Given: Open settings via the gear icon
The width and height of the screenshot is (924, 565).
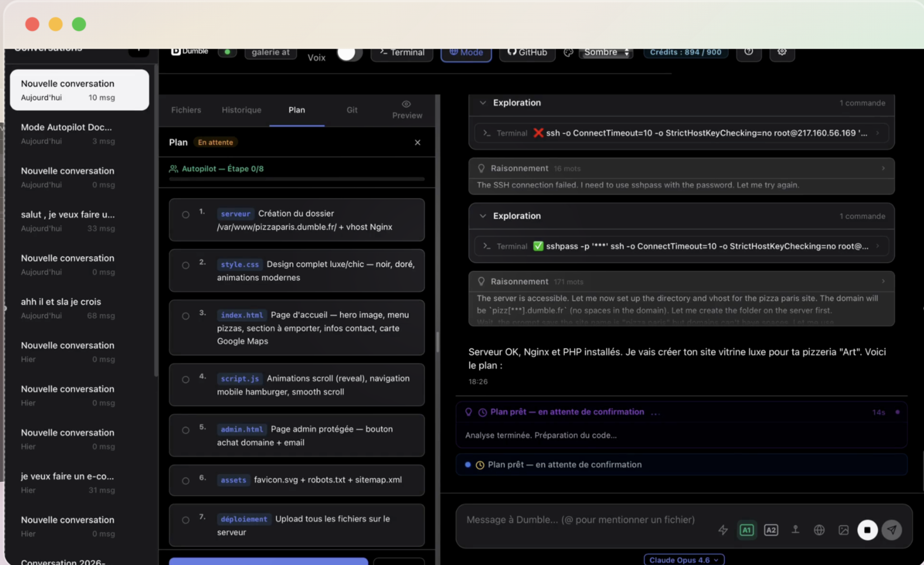Looking at the screenshot, I should 782,52.
